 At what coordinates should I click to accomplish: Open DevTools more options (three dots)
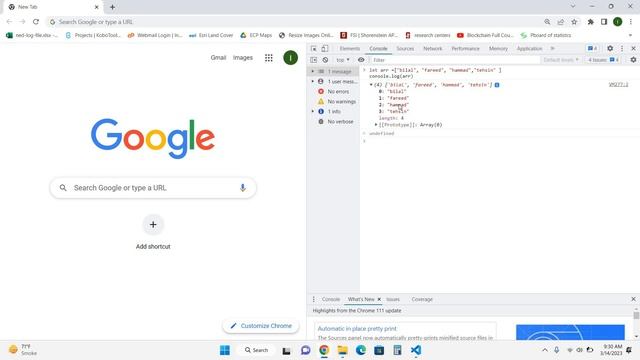(x=622, y=48)
